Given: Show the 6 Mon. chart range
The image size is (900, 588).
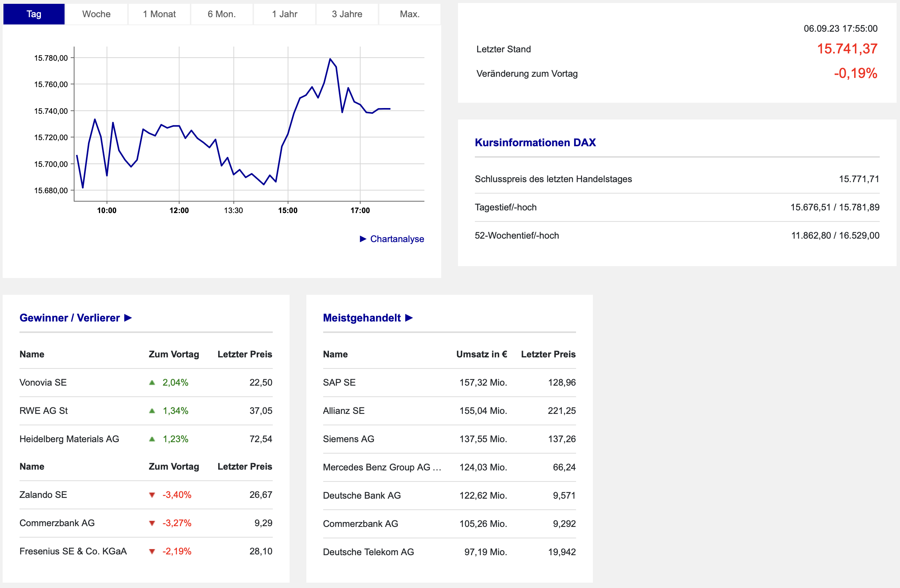Looking at the screenshot, I should pos(222,14).
